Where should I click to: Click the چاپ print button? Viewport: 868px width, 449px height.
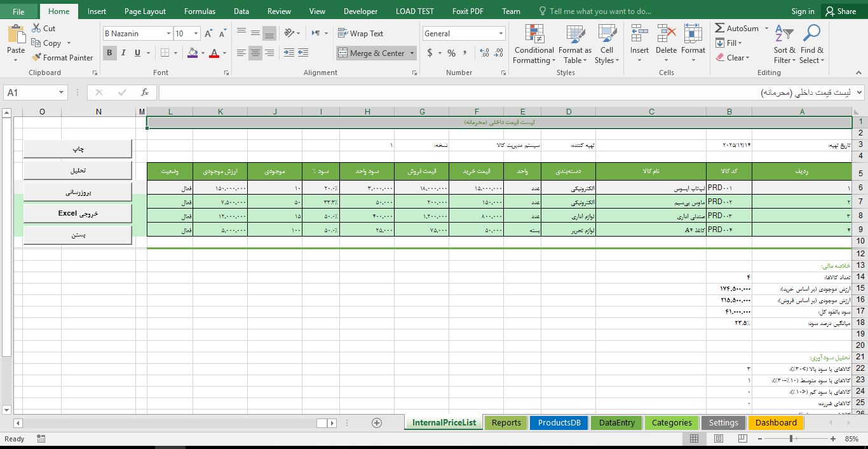pyautogui.click(x=78, y=149)
